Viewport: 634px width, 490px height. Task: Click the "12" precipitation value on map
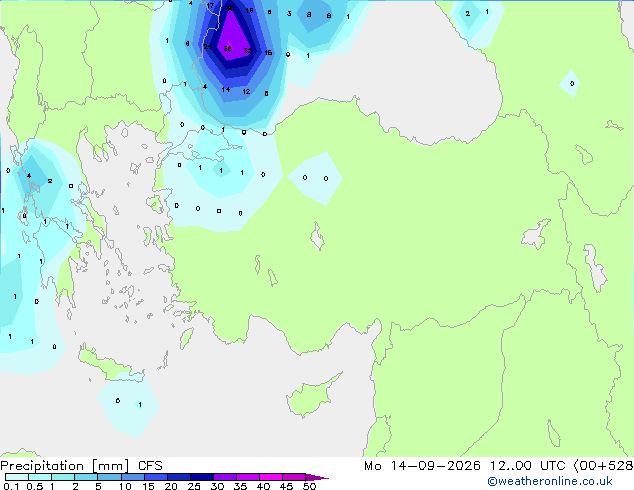(x=246, y=91)
